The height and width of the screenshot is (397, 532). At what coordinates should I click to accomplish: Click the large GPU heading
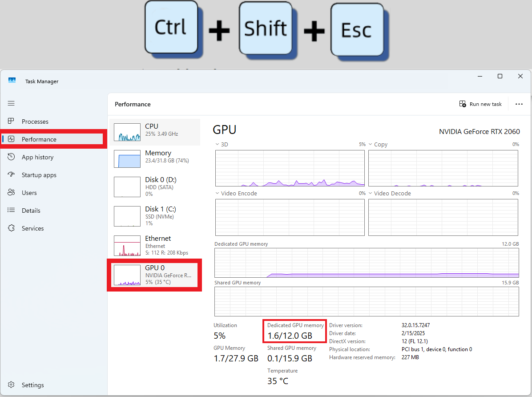point(224,130)
